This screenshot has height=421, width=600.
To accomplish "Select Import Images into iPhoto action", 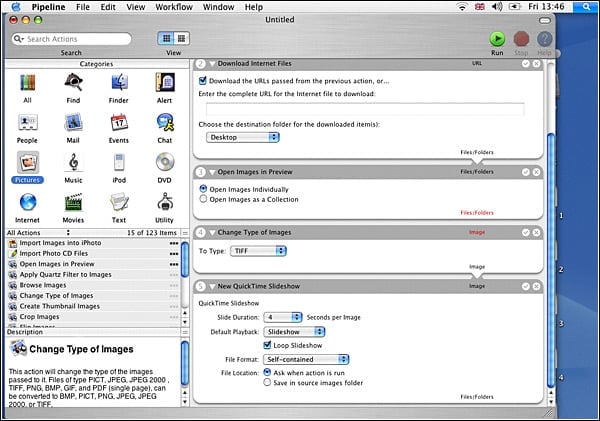I will click(93, 243).
